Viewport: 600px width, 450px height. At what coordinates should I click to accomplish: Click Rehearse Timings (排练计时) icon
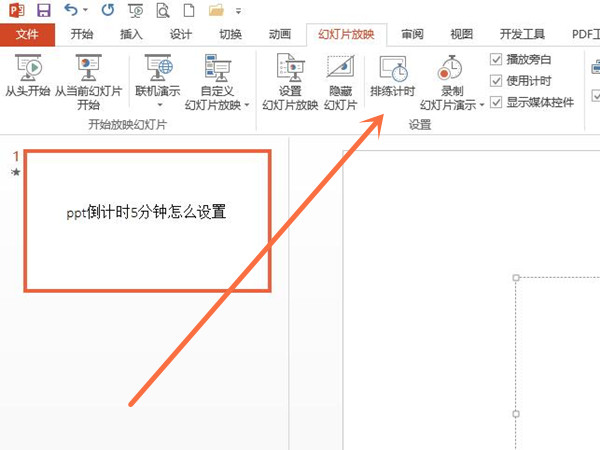(392, 78)
